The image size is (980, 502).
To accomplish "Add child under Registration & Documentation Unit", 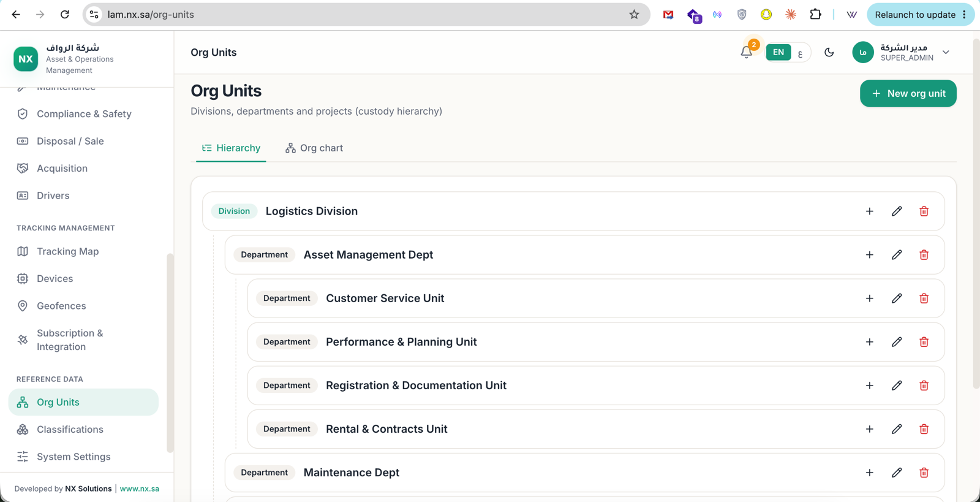I will tap(869, 386).
